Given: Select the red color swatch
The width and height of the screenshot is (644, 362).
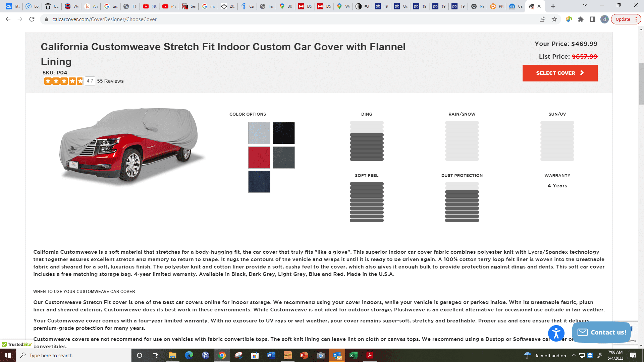Looking at the screenshot, I should (259, 158).
